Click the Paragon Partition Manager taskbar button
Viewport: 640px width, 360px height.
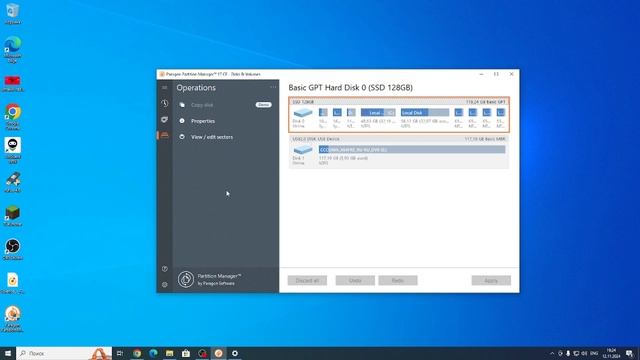point(219,353)
